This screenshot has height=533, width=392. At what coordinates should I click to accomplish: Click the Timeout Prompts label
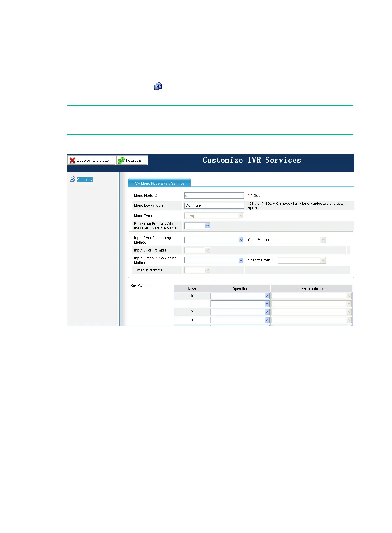(x=148, y=270)
